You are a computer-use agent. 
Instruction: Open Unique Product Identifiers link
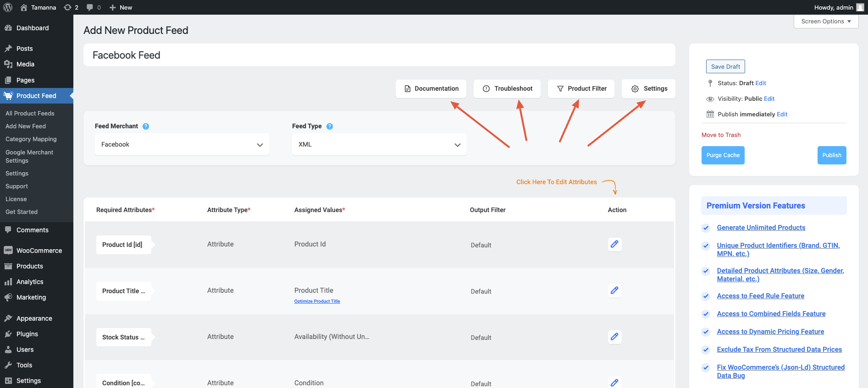pyautogui.click(x=778, y=250)
